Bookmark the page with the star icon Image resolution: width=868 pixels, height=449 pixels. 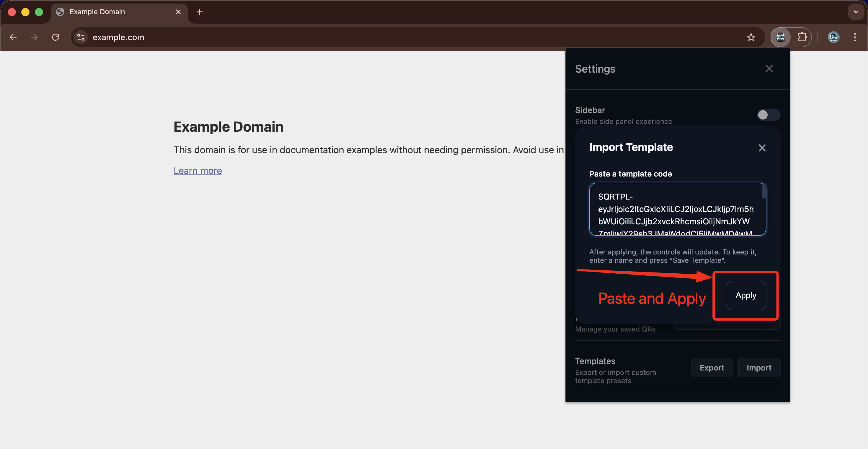click(751, 37)
